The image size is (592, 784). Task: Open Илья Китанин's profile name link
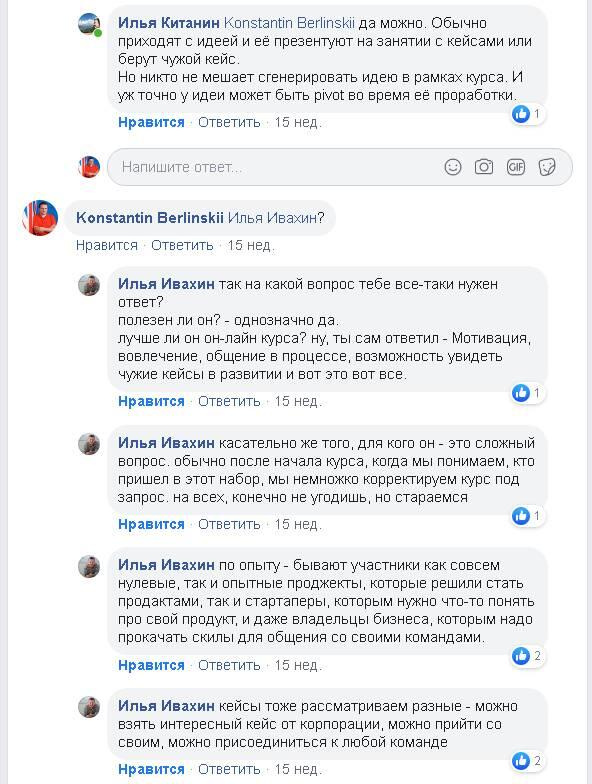168,23
